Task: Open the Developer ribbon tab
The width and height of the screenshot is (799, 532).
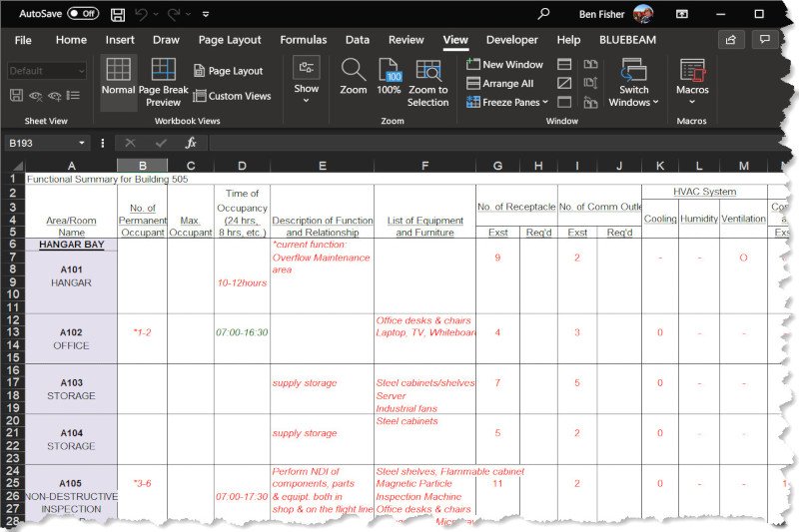Action: click(511, 40)
